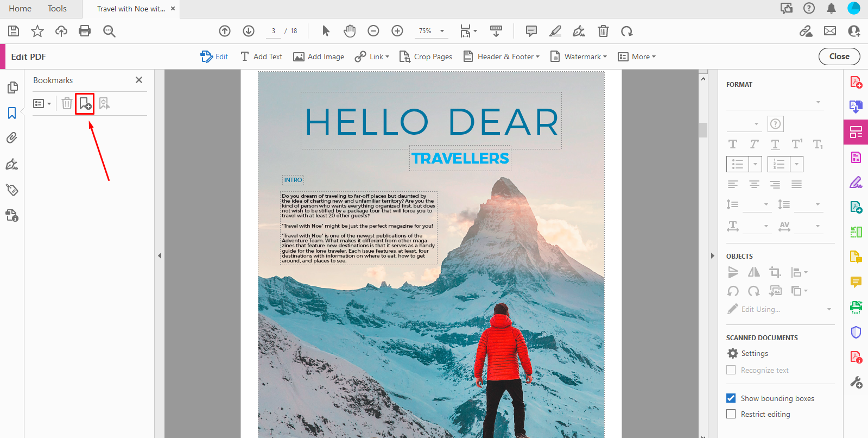Share a link to the file
This screenshot has width=868, height=438.
[806, 31]
